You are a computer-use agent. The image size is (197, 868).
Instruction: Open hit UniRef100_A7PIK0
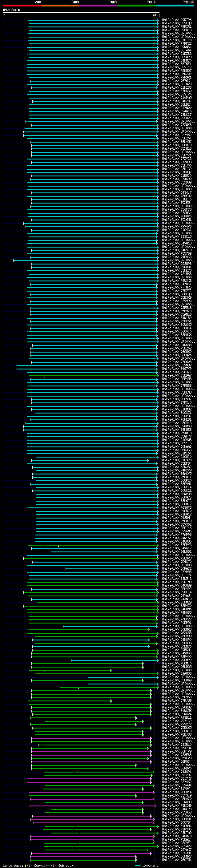coord(177,40)
